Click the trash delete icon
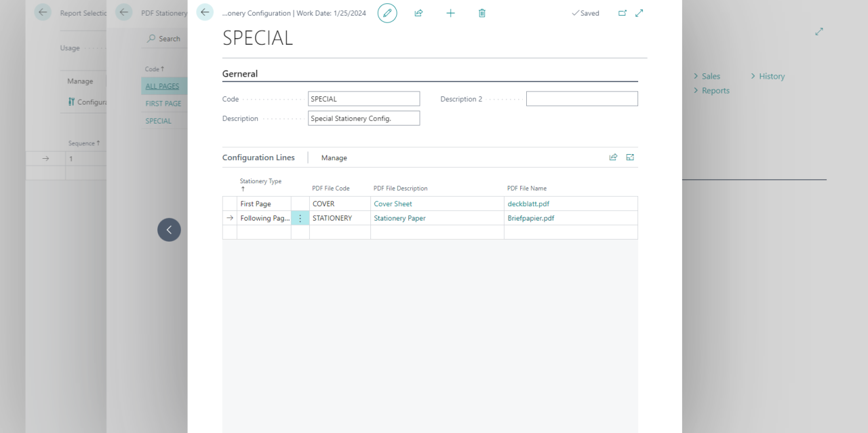The height and width of the screenshot is (433, 868). 482,13
